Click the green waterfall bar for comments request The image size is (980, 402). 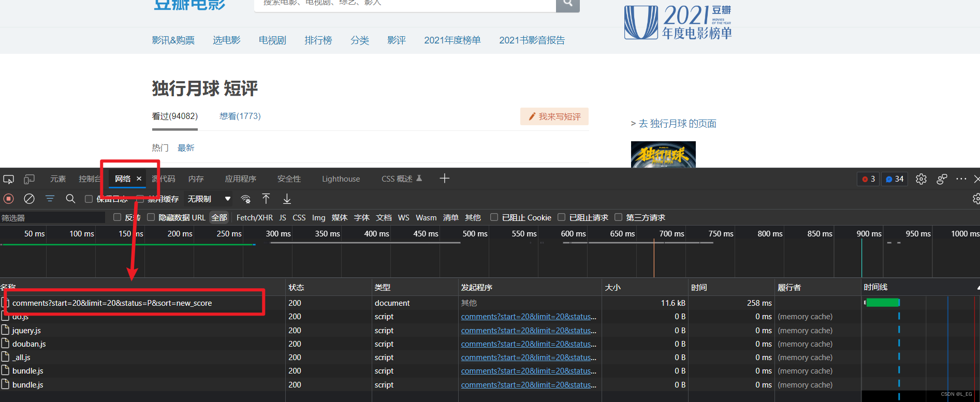(x=883, y=303)
